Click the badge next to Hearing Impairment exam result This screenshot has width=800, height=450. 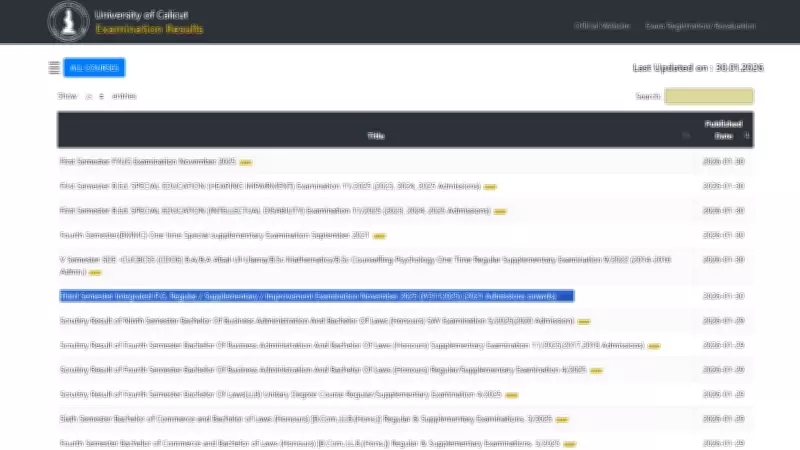coord(490,187)
